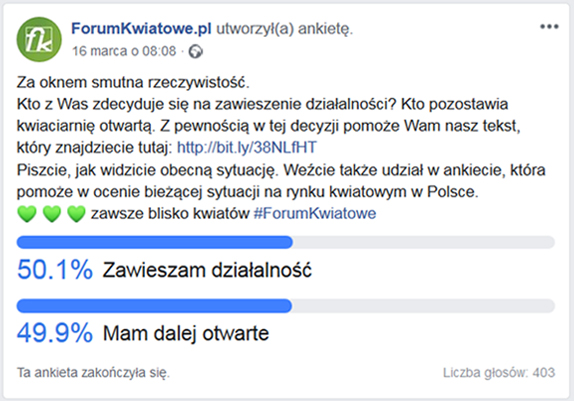Click the utworzył(a) ankietę text

[285, 29]
